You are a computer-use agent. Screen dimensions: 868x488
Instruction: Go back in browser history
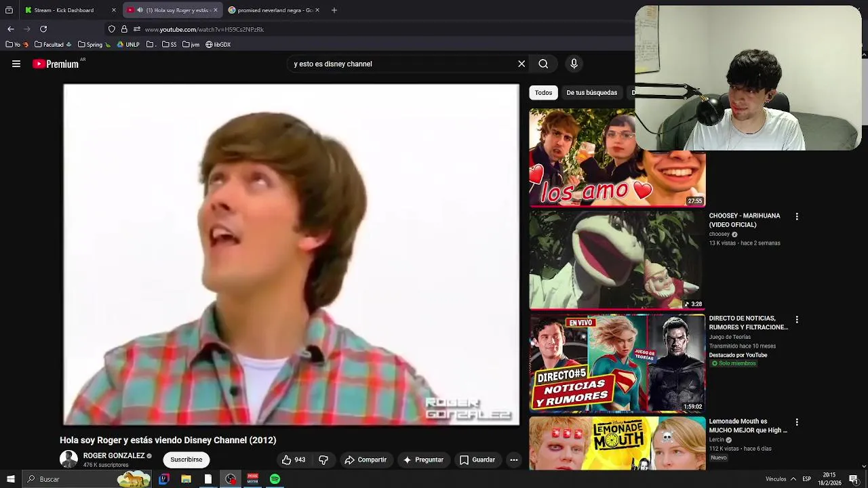[10, 29]
